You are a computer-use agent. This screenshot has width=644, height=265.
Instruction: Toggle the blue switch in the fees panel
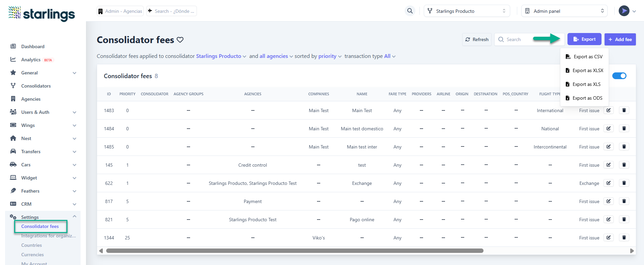coord(619,76)
